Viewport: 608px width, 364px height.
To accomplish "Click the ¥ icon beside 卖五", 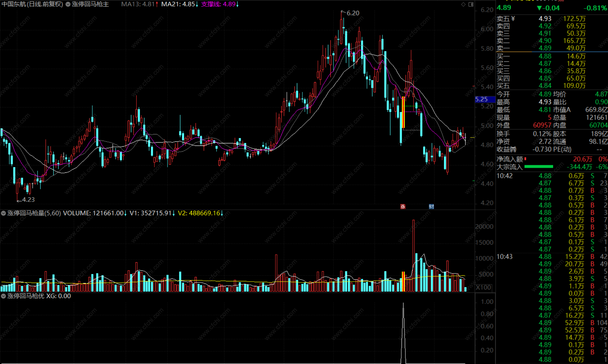I will point(513,18).
